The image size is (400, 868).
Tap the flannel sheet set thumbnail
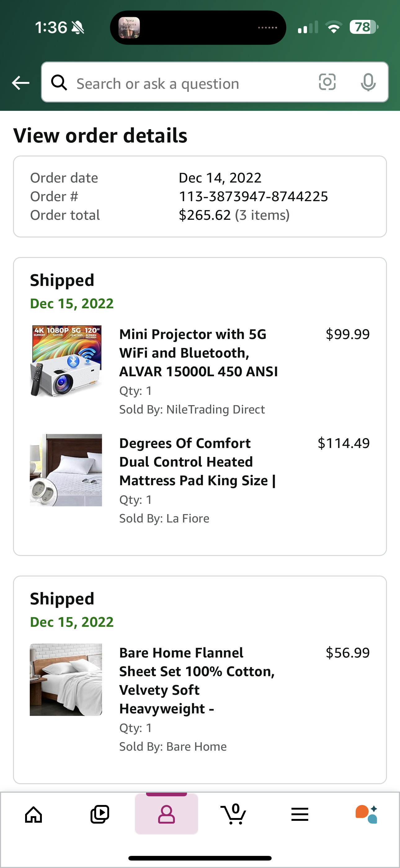pyautogui.click(x=66, y=680)
